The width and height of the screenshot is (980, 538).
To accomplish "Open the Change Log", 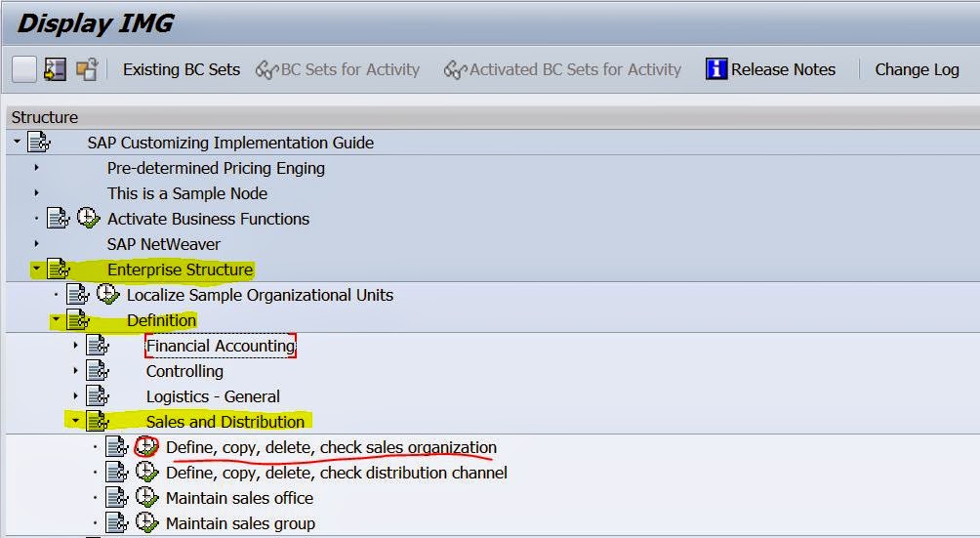I will tap(917, 69).
